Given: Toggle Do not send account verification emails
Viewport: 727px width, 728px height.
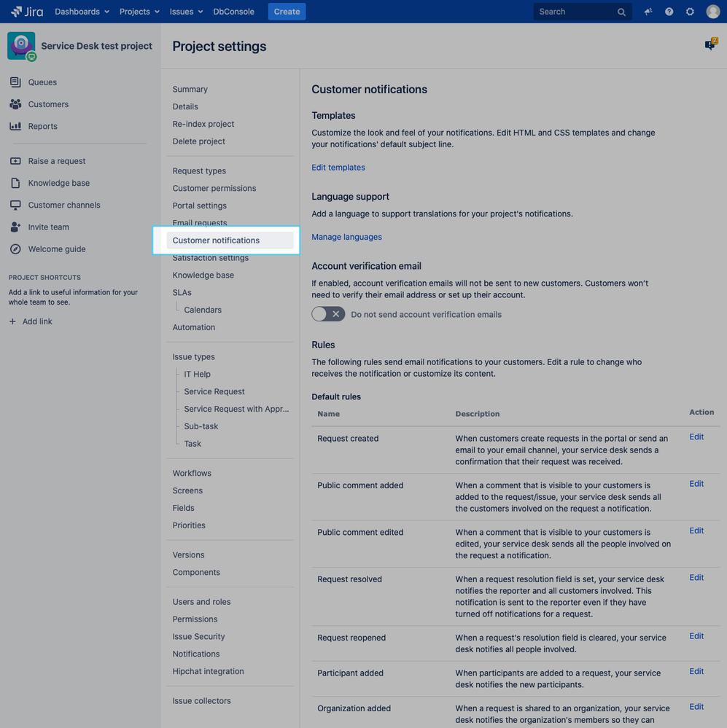Looking at the screenshot, I should pyautogui.click(x=328, y=314).
